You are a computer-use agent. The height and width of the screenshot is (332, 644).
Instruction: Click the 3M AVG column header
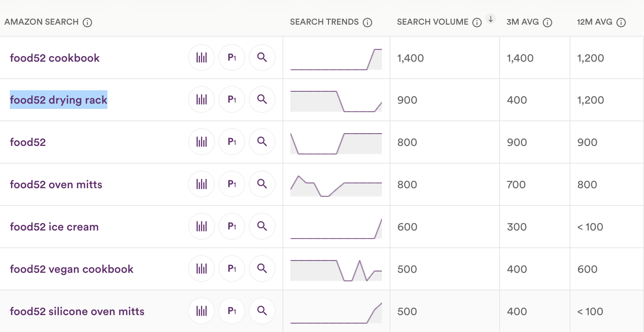522,22
